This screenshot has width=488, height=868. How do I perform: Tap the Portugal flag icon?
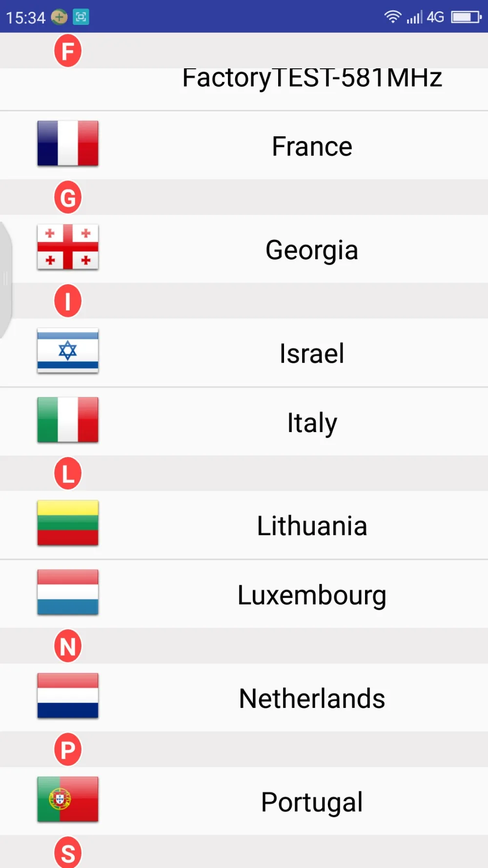(x=68, y=799)
